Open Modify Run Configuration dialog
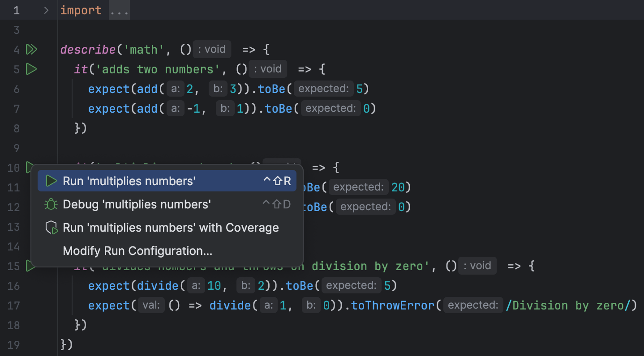This screenshot has width=644, height=356. coord(137,250)
